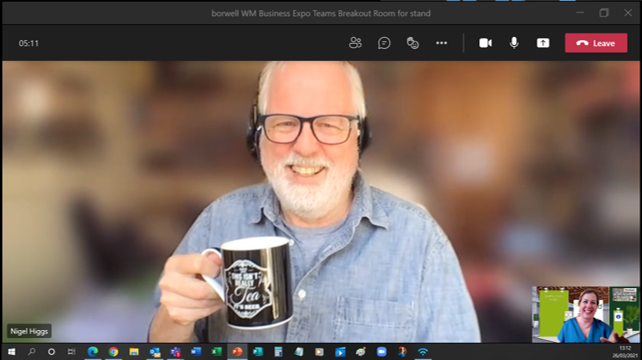Click the Nigel Higgs name label
The height and width of the screenshot is (360, 642).
tap(29, 331)
